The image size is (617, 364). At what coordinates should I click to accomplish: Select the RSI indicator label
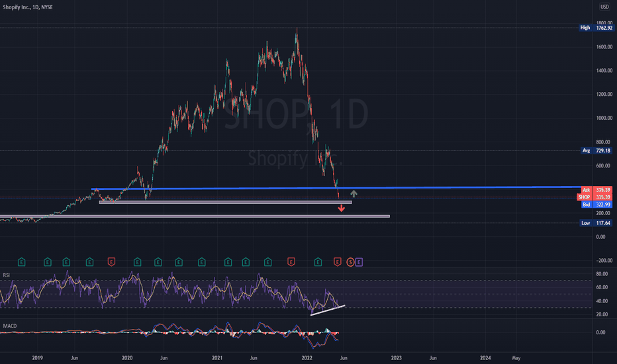(7, 275)
